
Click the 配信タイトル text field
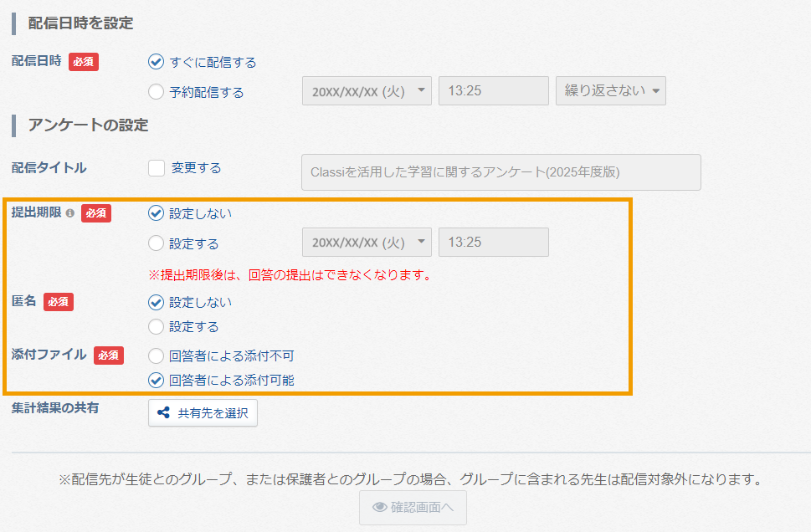[x=501, y=172]
